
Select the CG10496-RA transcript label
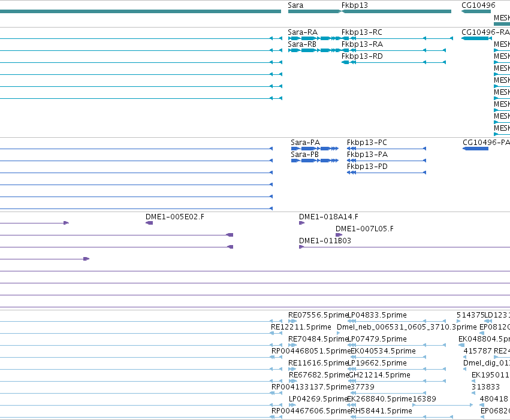(x=485, y=32)
